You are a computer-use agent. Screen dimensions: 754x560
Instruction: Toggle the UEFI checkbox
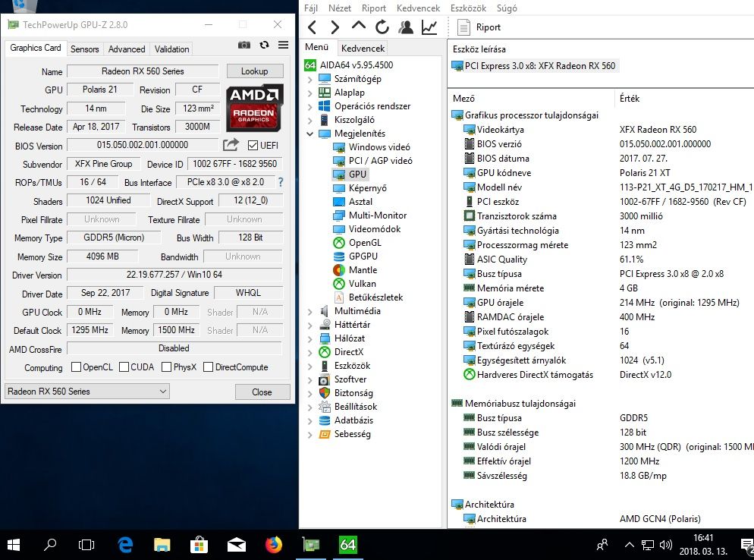(x=253, y=145)
